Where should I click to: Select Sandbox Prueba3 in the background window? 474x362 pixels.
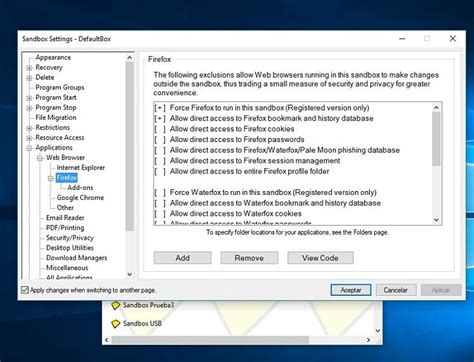[148, 305]
